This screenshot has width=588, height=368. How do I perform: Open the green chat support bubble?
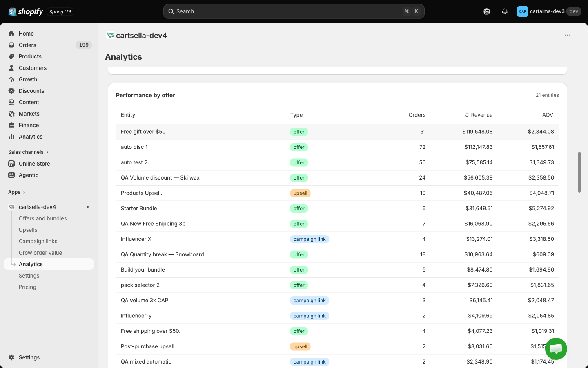(x=556, y=349)
